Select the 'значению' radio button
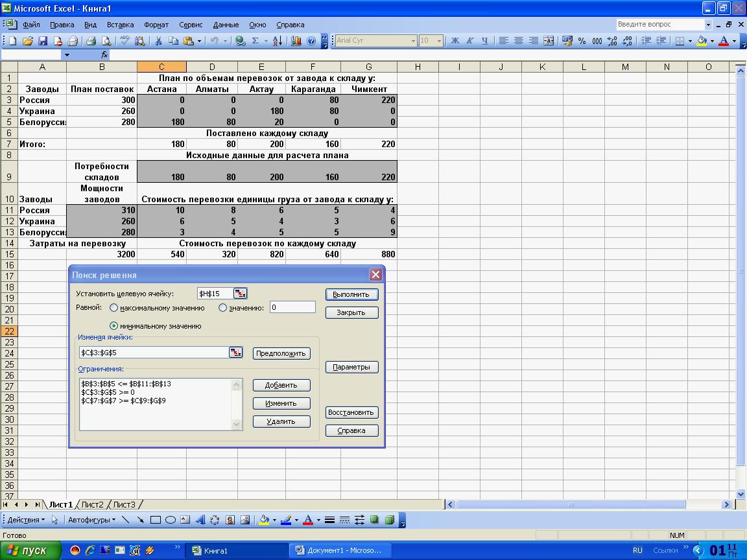 tap(223, 308)
